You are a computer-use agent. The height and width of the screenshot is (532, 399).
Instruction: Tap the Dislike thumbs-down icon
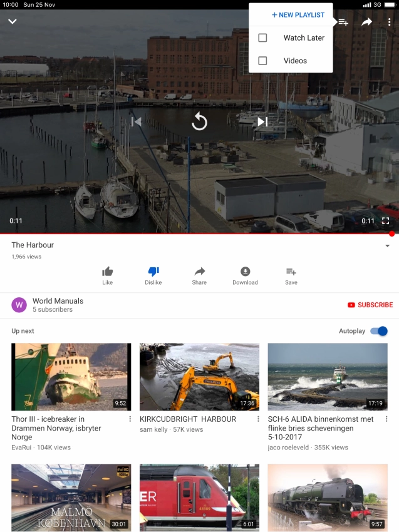tap(153, 272)
